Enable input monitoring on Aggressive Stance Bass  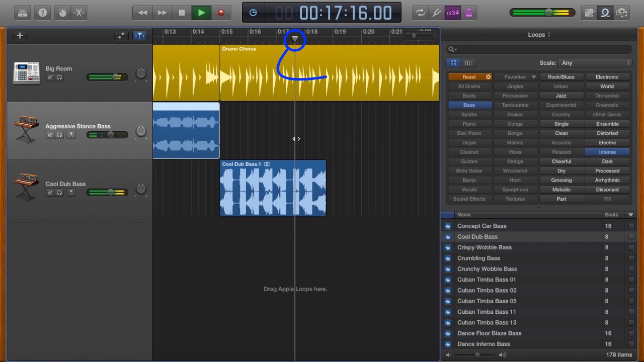[71, 135]
